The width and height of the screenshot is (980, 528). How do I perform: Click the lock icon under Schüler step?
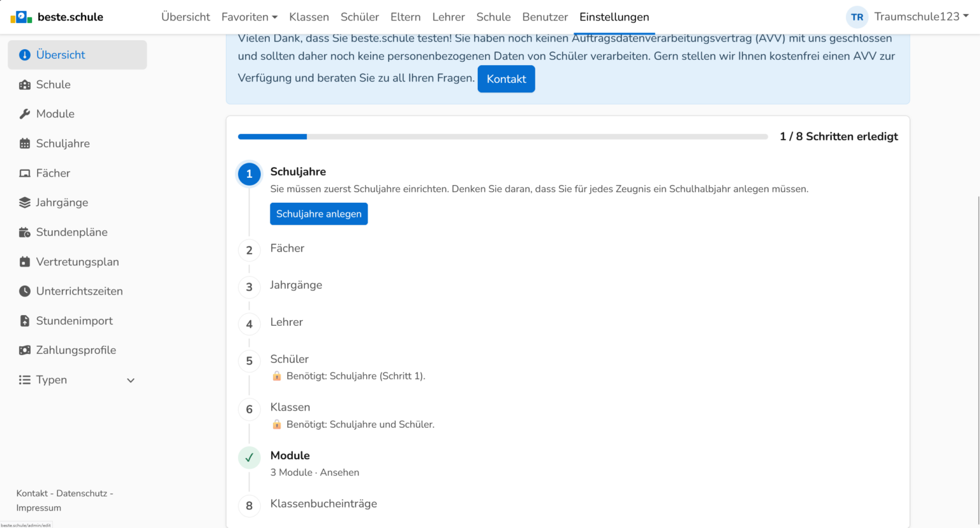(277, 376)
